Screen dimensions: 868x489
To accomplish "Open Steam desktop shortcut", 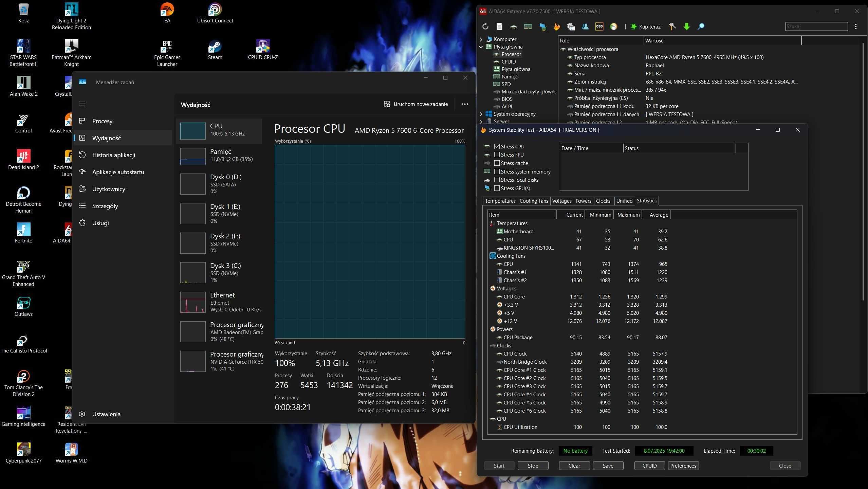I will point(215,50).
